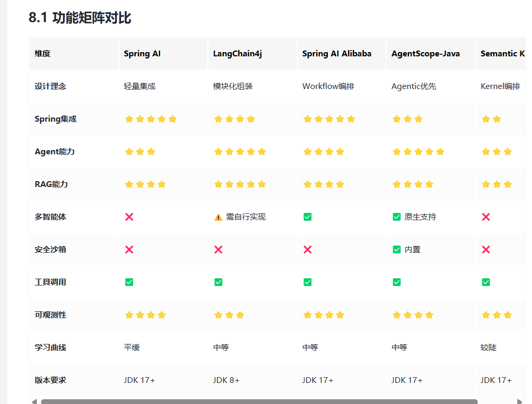Click the star rating for Spring AI Alibaba Agent能力
The width and height of the screenshot is (532, 404).
(324, 151)
